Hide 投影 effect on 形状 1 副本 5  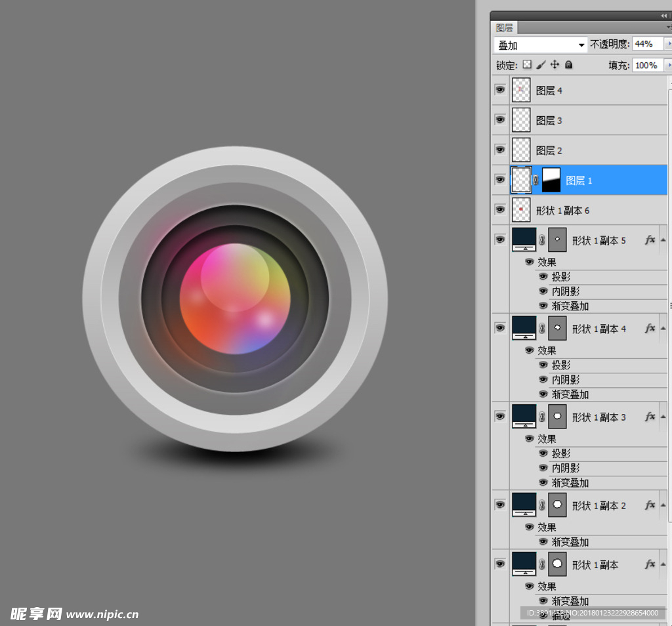(x=543, y=277)
